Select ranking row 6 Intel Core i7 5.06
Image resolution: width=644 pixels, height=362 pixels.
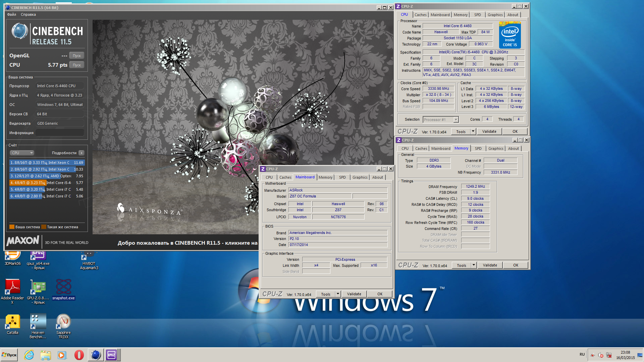pyautogui.click(x=47, y=196)
